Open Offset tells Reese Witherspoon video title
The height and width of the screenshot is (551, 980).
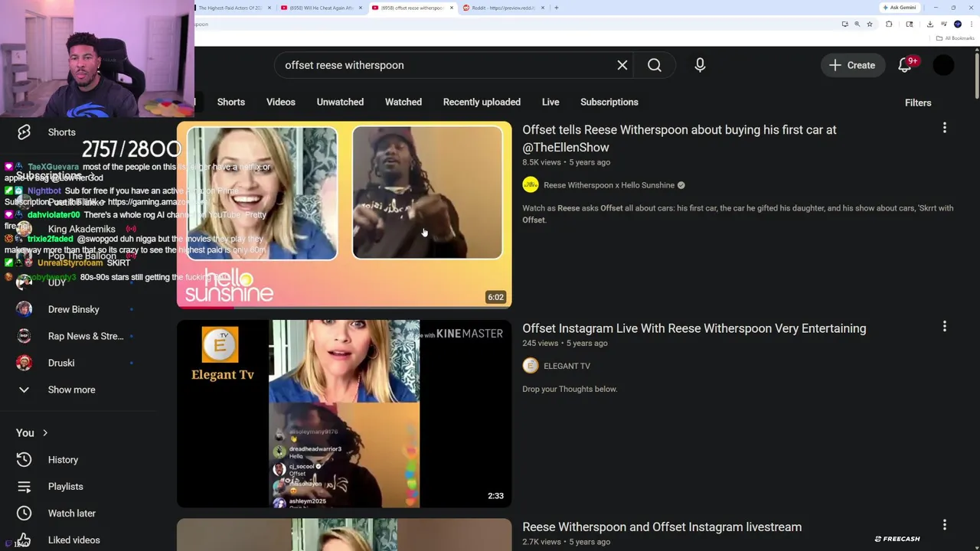coord(679,139)
